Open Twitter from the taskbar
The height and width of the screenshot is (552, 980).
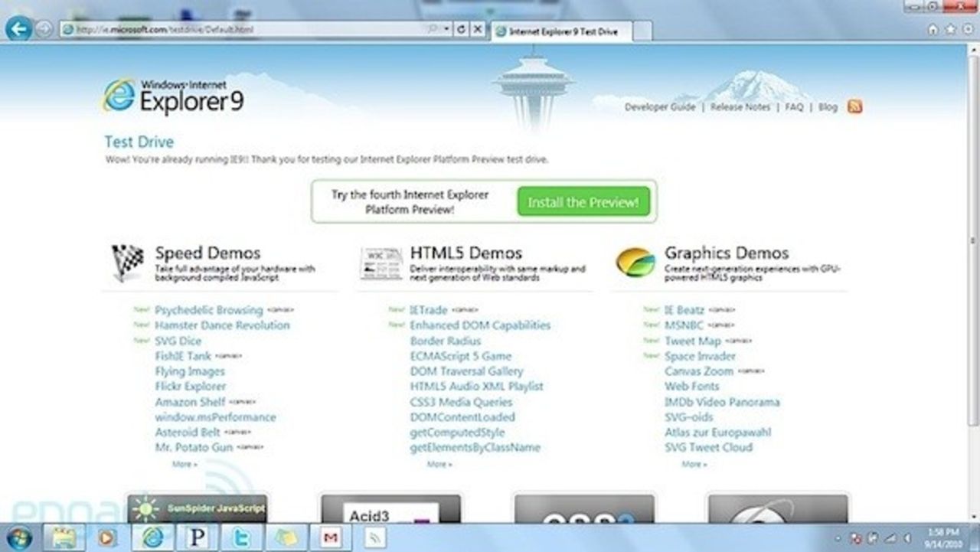(240, 538)
